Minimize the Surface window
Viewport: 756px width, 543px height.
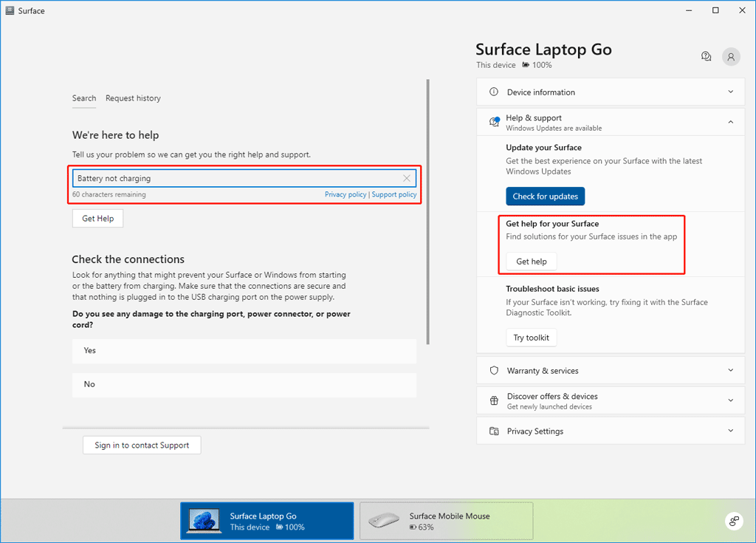(x=689, y=10)
